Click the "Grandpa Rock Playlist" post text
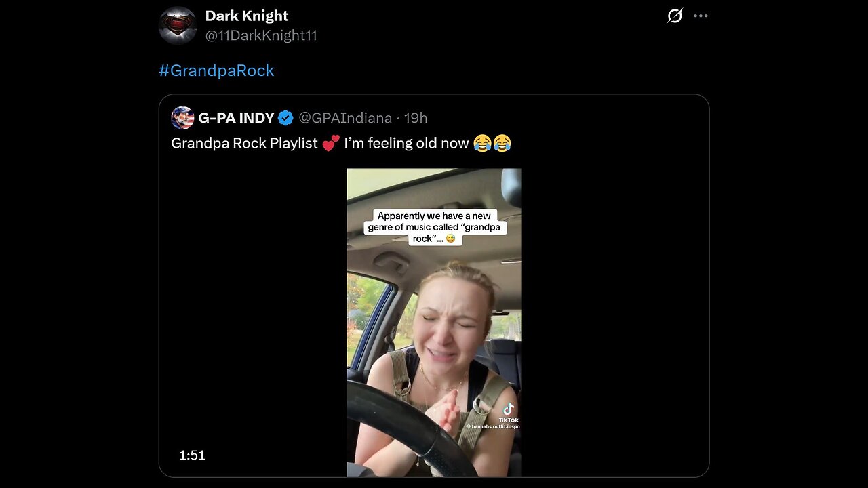The image size is (868, 488). [x=244, y=144]
